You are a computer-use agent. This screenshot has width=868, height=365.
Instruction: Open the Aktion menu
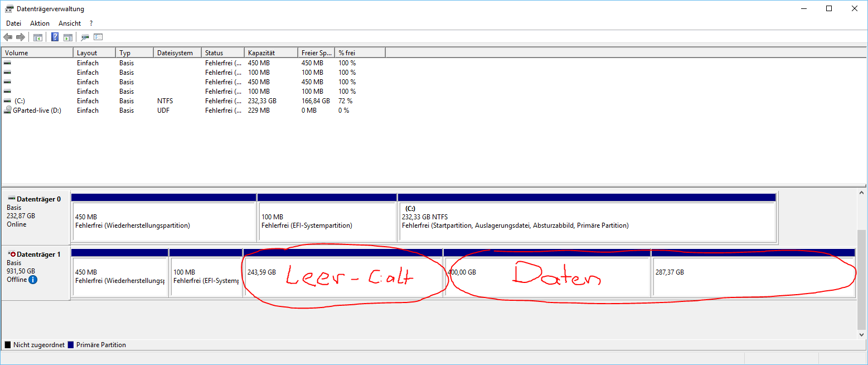pyautogui.click(x=40, y=23)
